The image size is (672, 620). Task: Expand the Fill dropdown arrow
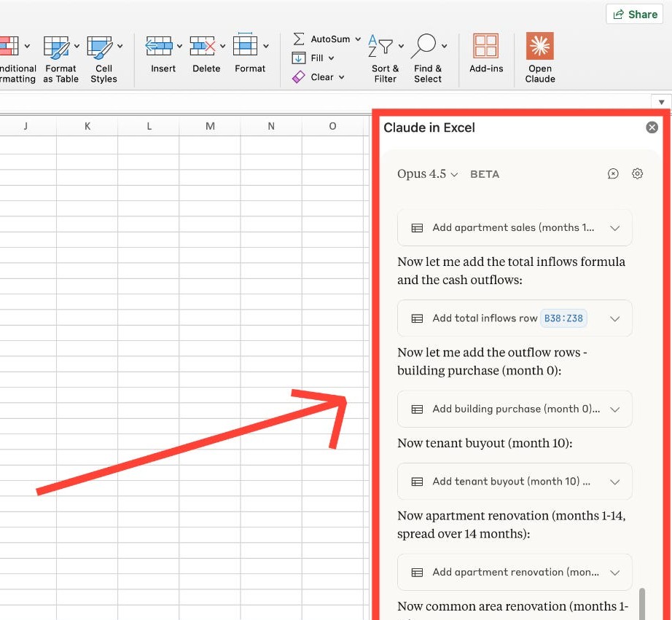pos(332,58)
